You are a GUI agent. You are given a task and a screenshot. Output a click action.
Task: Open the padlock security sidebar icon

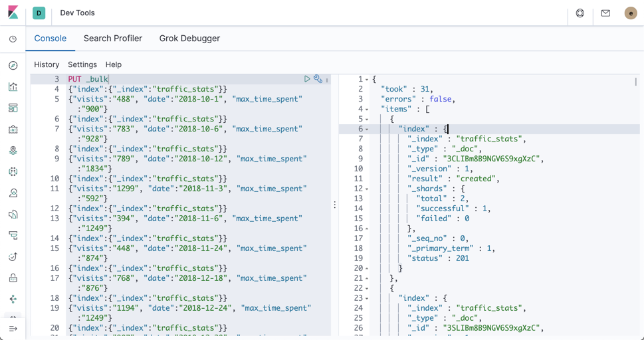click(x=13, y=278)
